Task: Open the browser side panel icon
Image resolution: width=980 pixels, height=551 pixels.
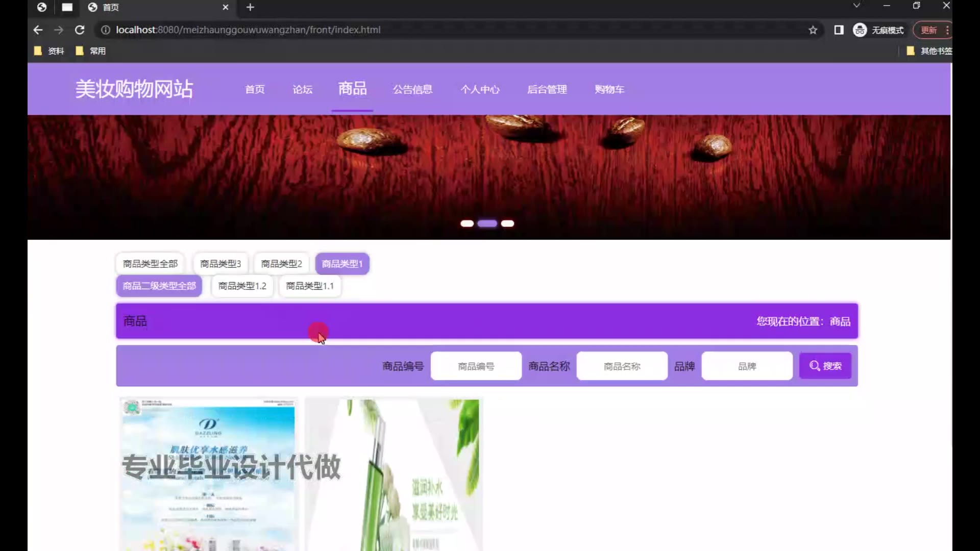Action: click(x=839, y=30)
